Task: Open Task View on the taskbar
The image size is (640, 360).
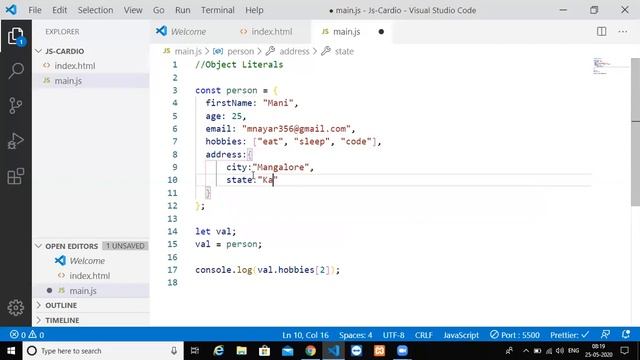Action: pos(195,351)
